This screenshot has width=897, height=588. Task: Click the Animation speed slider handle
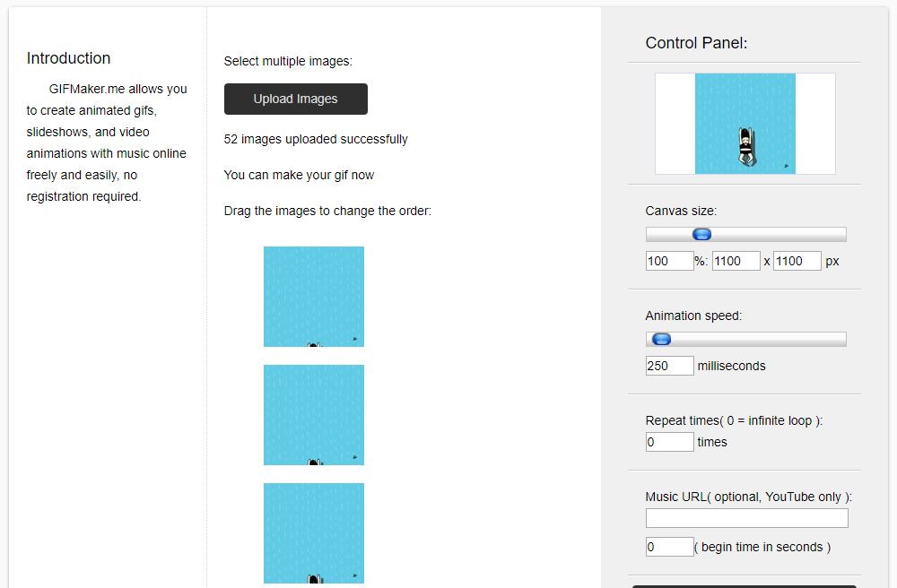pos(662,340)
